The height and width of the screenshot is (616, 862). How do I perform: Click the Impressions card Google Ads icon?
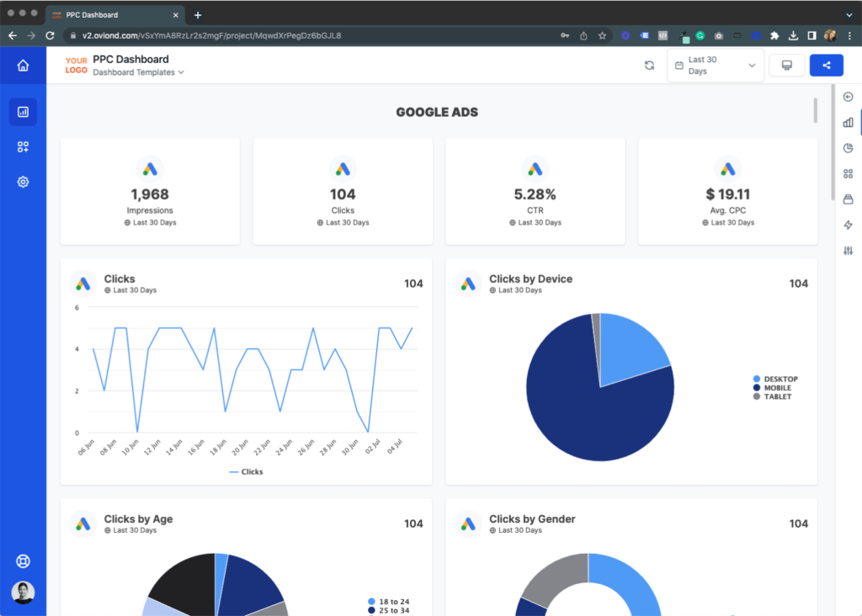click(150, 169)
